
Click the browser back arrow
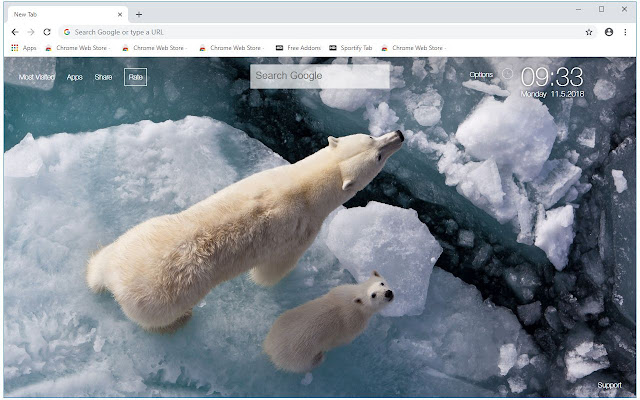(15, 32)
